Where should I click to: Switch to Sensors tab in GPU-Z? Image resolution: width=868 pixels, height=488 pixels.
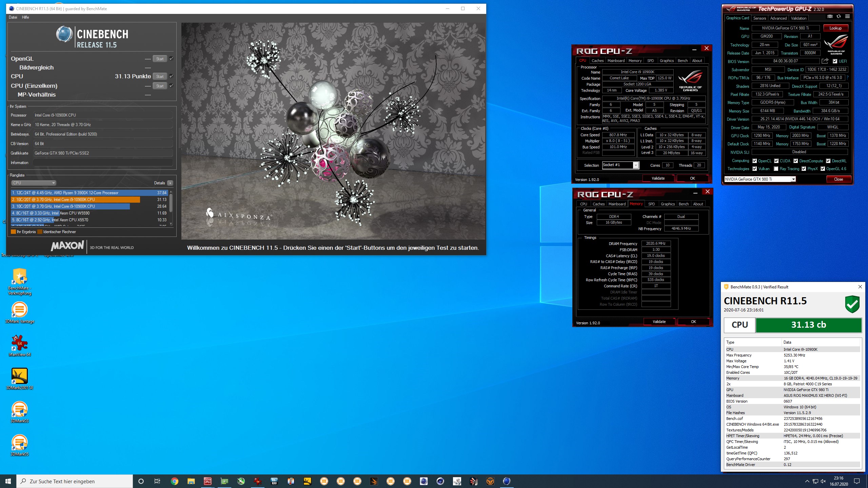(x=759, y=18)
